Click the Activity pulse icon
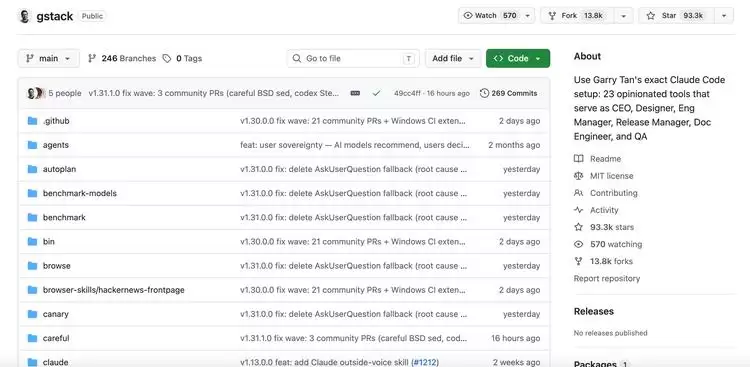The image size is (750, 367). [579, 210]
